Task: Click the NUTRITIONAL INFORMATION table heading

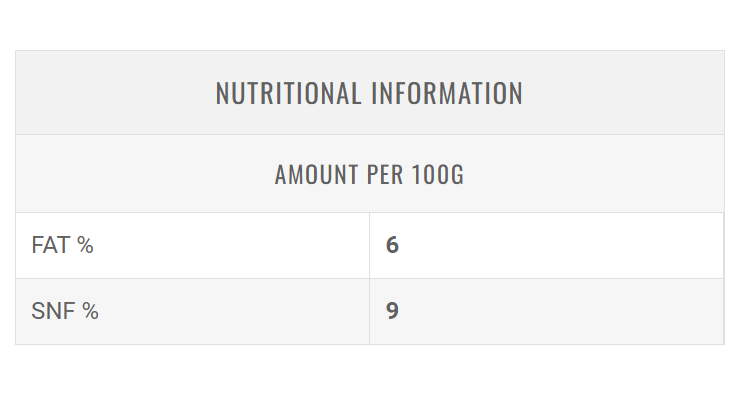Action: [369, 93]
